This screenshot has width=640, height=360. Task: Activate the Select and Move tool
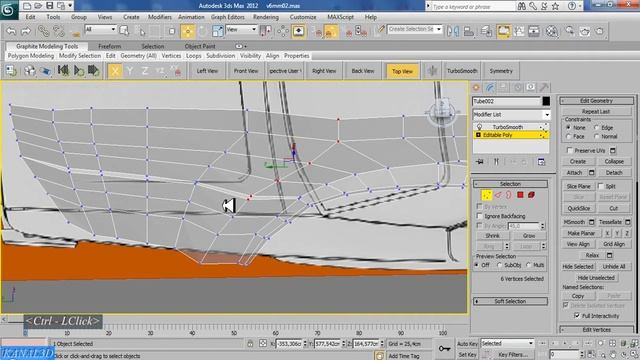pyautogui.click(x=187, y=31)
